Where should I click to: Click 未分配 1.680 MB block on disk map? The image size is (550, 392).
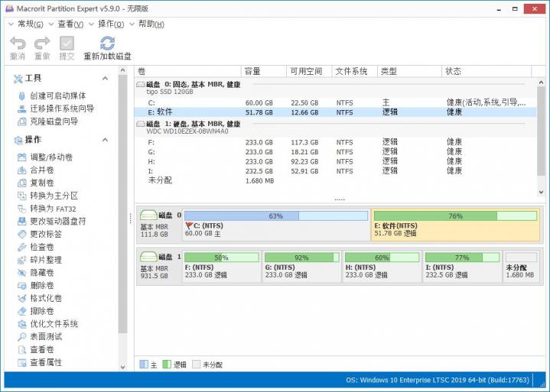tap(521, 266)
